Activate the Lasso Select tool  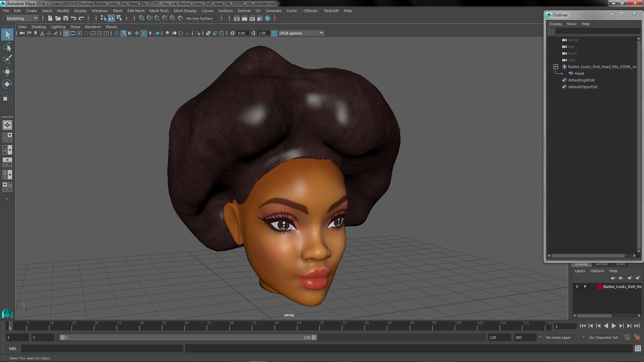click(7, 47)
